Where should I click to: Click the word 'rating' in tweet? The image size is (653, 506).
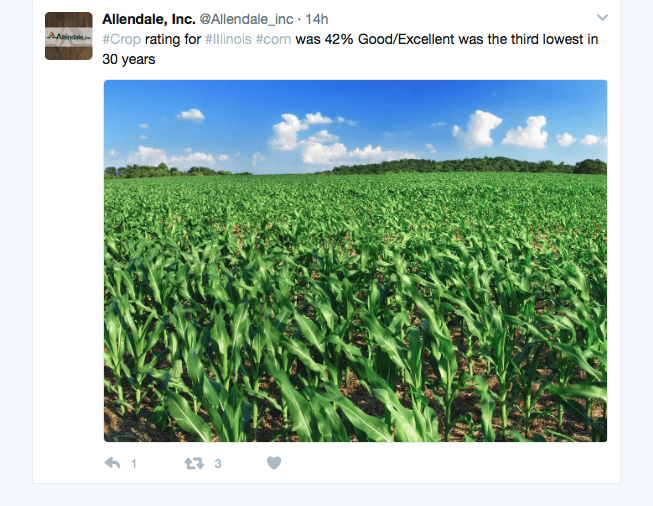pyautogui.click(x=163, y=40)
